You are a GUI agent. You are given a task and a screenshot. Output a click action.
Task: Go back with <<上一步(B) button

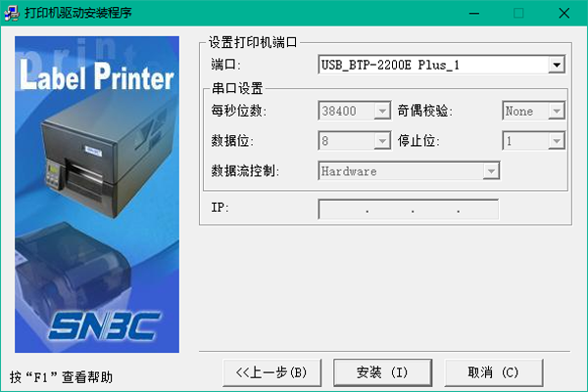click(271, 372)
